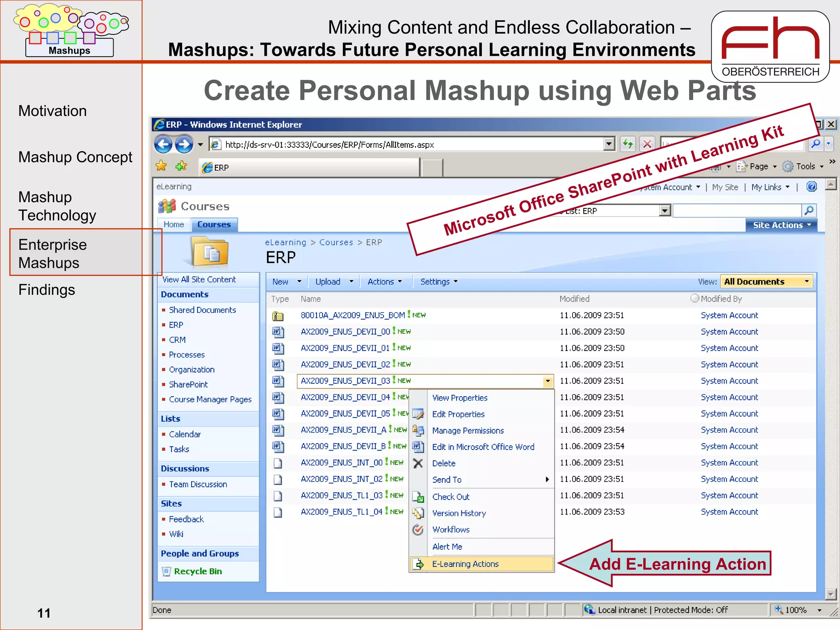Click the blank file icon for AX2009_ENUS_INT_00
840x630 pixels.
pyautogui.click(x=278, y=463)
